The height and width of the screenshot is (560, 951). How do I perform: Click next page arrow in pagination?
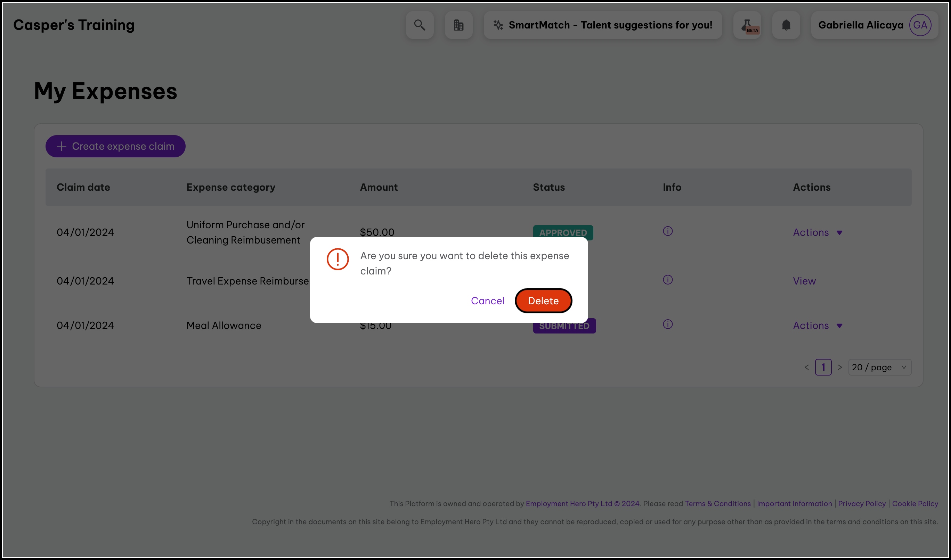click(x=839, y=367)
